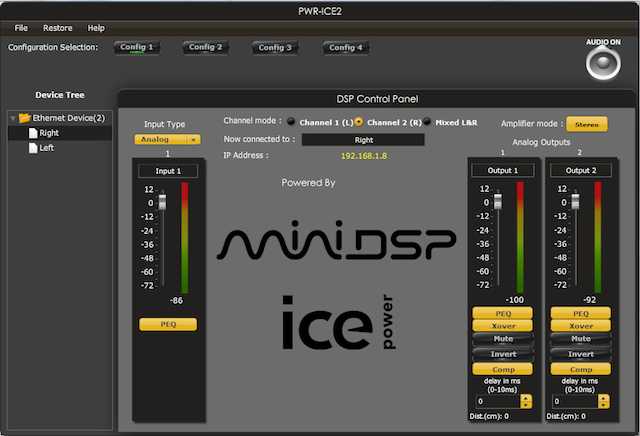Open Output 1 PEQ settings
Screen dimensions: 640x436
(x=503, y=313)
